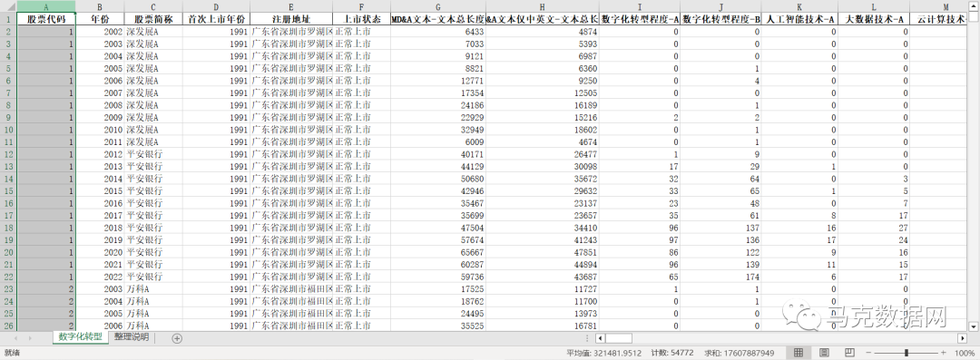
Task: Click the zoom slider handle
Action: click(x=906, y=353)
